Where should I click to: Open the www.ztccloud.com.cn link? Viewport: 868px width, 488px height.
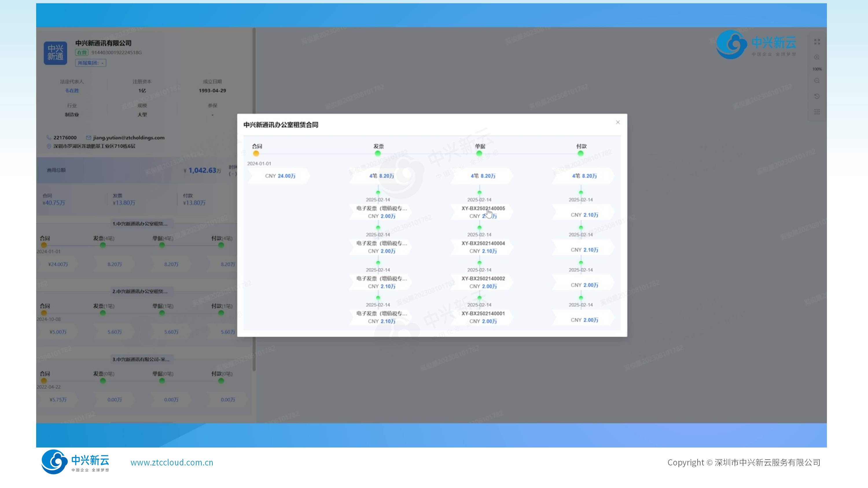click(172, 463)
